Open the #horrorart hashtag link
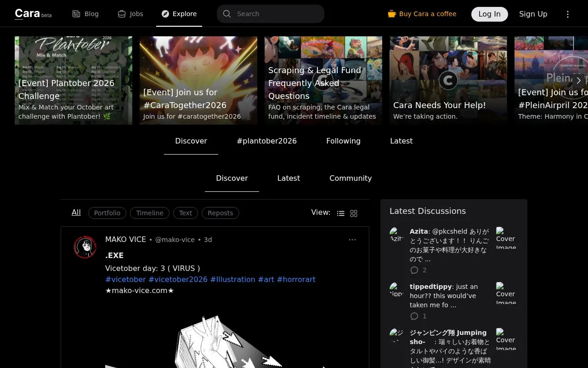The image size is (588, 368). (x=296, y=280)
